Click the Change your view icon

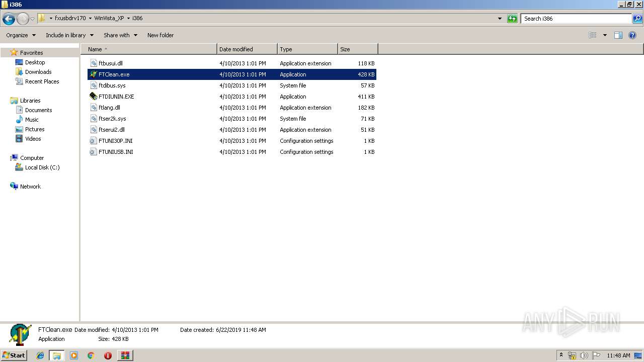593,35
